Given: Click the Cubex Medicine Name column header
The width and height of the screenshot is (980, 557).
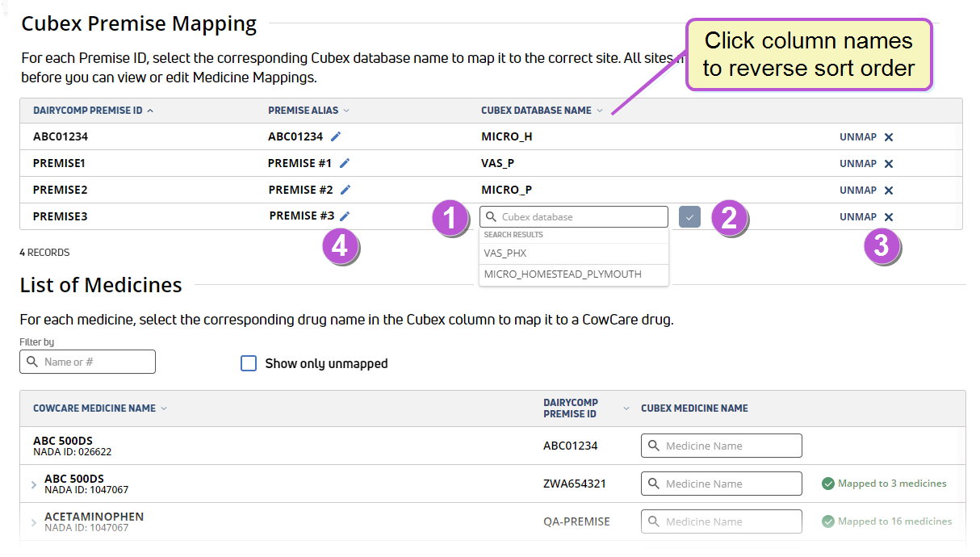Looking at the screenshot, I should click(x=694, y=408).
